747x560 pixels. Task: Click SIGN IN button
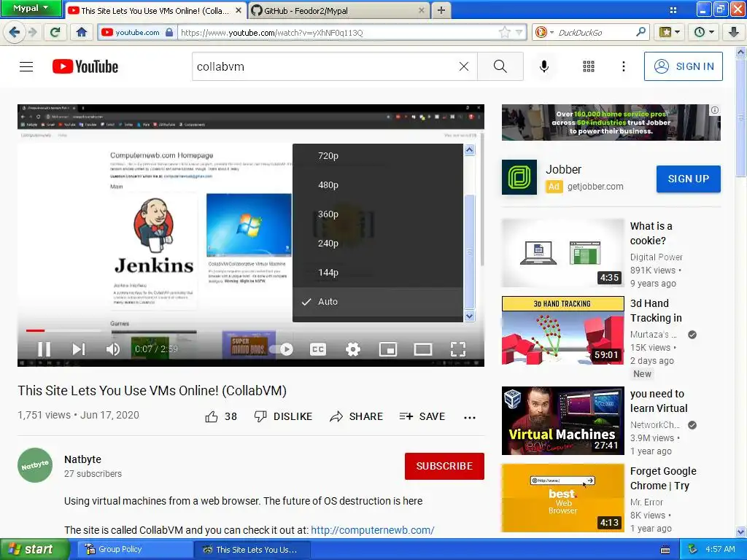[x=683, y=66]
